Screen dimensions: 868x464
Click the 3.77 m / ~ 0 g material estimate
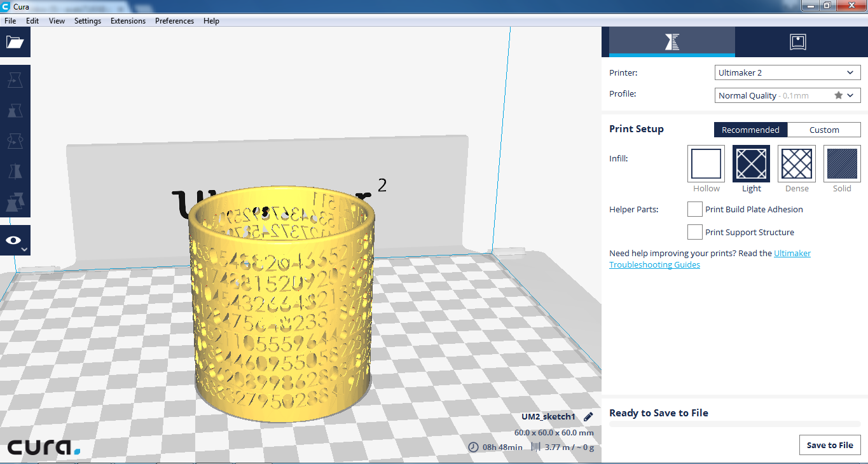(x=569, y=447)
